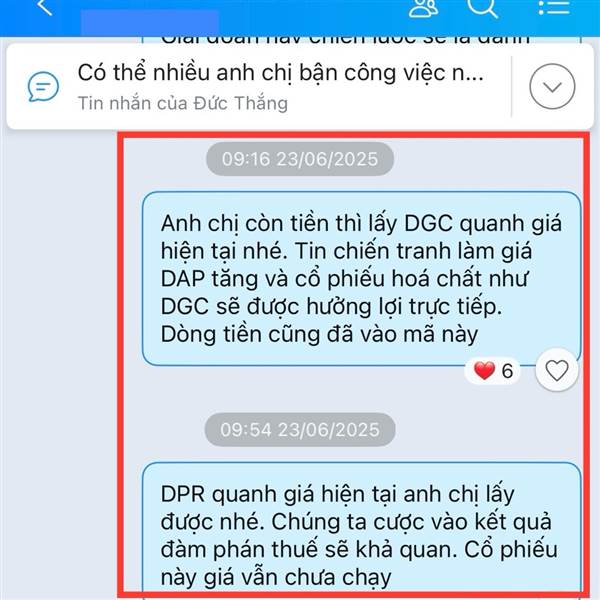Open the chat options list menu icon
600x600 pixels.
click(x=554, y=7)
